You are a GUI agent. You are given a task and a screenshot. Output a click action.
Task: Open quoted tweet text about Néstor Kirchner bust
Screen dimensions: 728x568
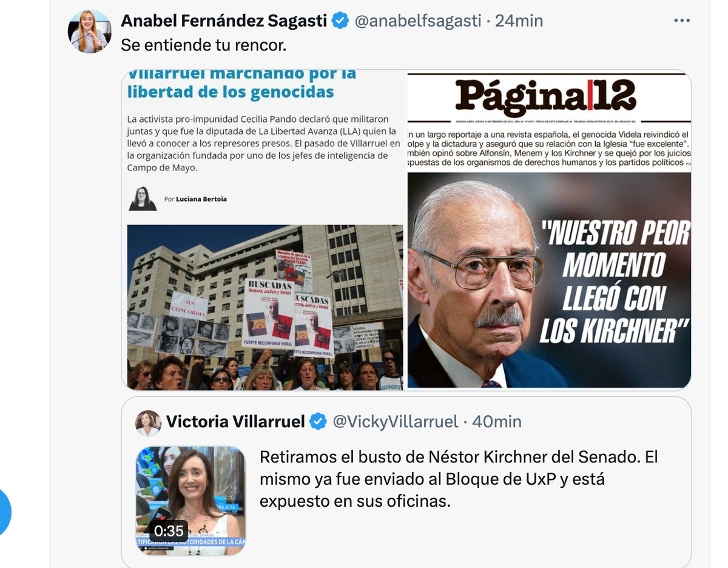459,479
